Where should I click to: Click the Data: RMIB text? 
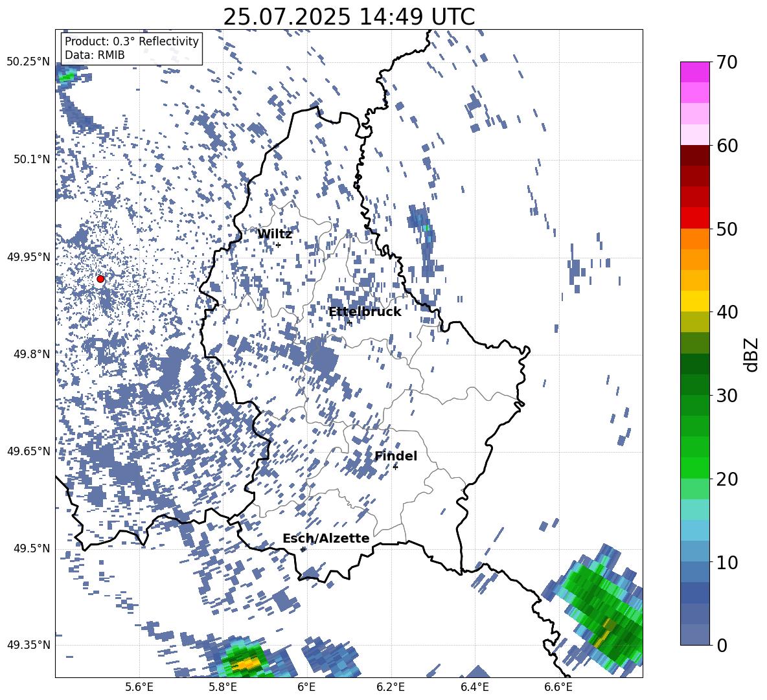click(x=95, y=55)
